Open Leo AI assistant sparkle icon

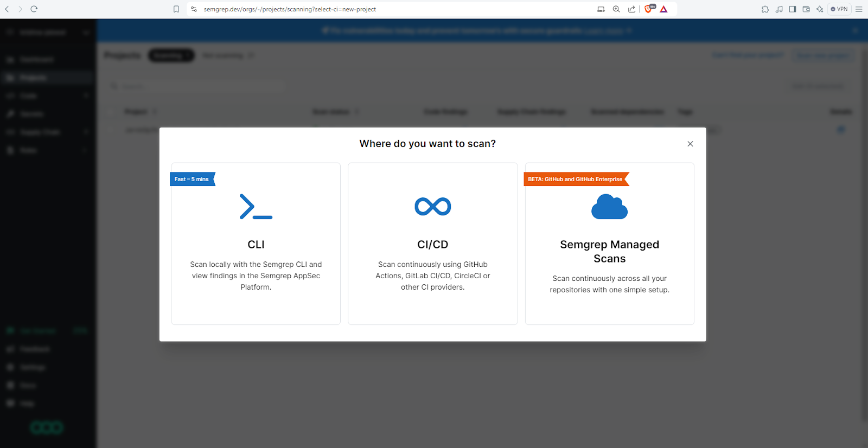pos(820,9)
